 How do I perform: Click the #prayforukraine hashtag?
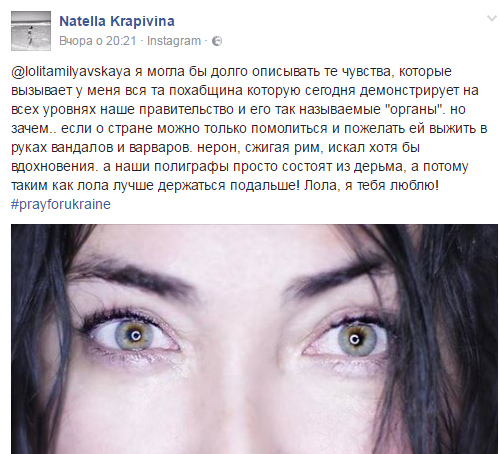pos(61,204)
